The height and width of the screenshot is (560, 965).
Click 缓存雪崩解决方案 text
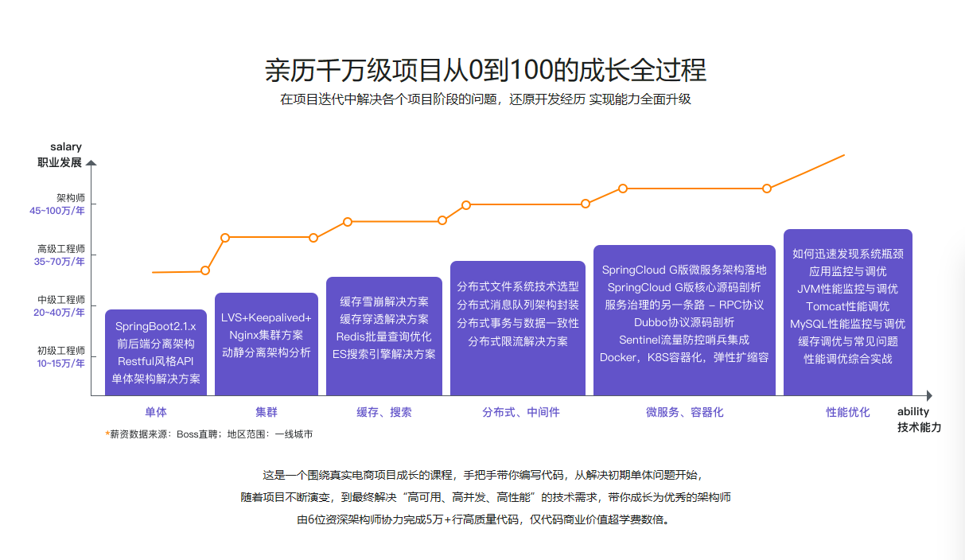click(x=384, y=301)
